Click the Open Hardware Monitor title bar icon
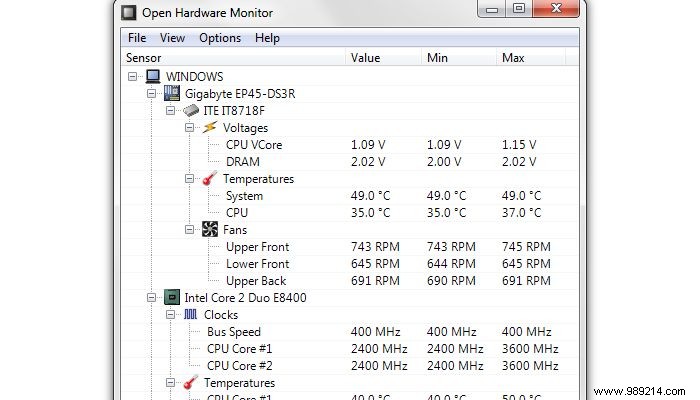 click(129, 12)
